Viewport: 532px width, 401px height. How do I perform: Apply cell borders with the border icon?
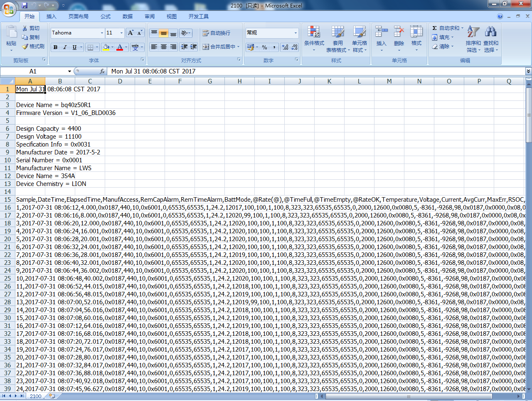pos(90,47)
